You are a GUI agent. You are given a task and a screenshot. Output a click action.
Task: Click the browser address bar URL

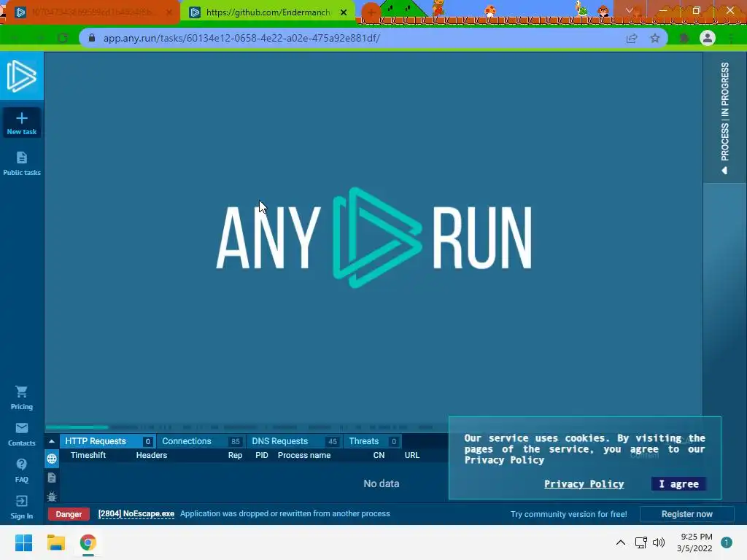click(x=241, y=38)
